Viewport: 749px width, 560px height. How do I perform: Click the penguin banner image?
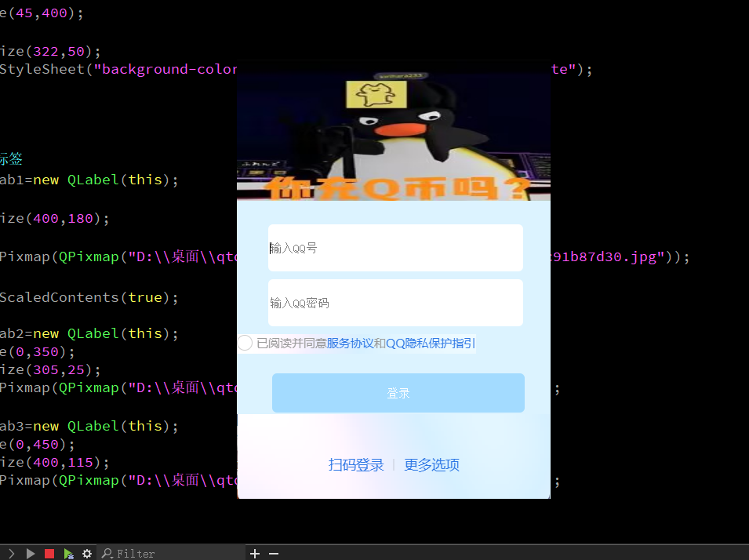[x=394, y=130]
